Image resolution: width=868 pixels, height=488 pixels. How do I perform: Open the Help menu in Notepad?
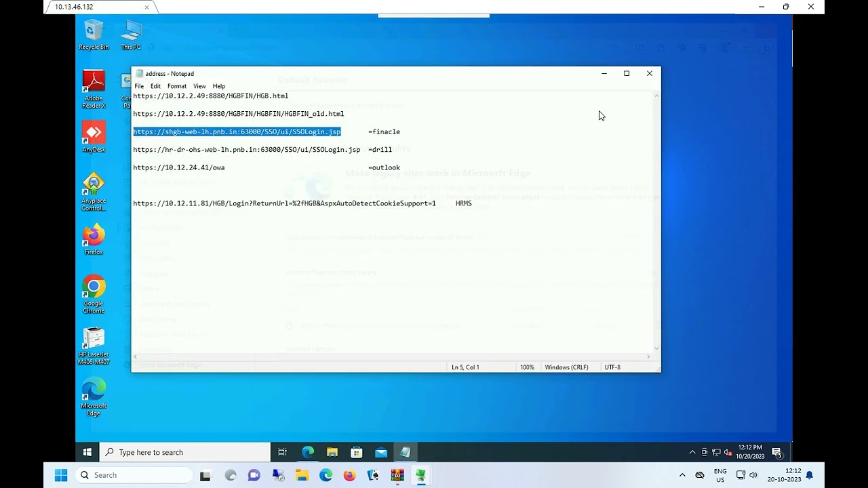(x=218, y=86)
